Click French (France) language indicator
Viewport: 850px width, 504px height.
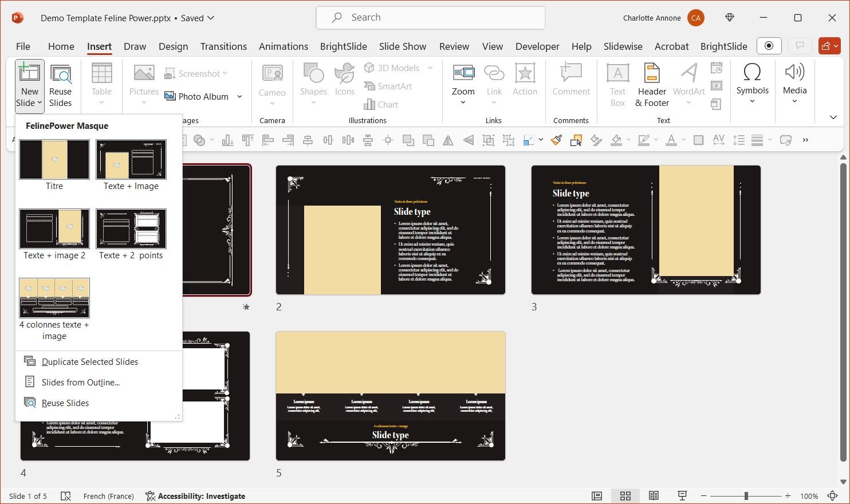tap(108, 496)
